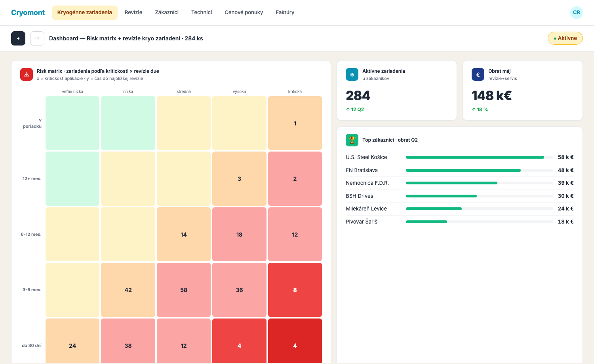594x364 pixels.
Task: Open the Technici tab
Action: pos(202,13)
